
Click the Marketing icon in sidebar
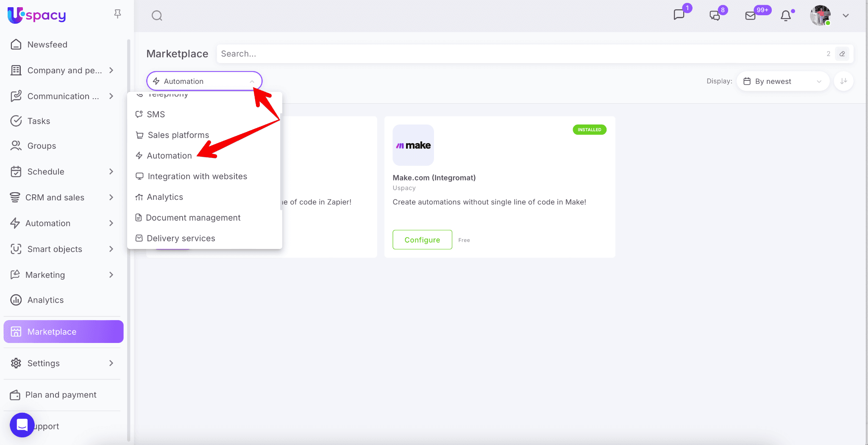tap(15, 274)
